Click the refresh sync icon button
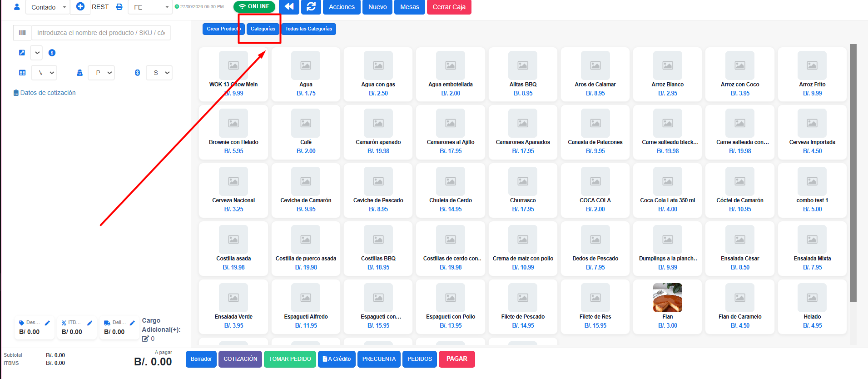This screenshot has height=379, width=868. point(311,7)
